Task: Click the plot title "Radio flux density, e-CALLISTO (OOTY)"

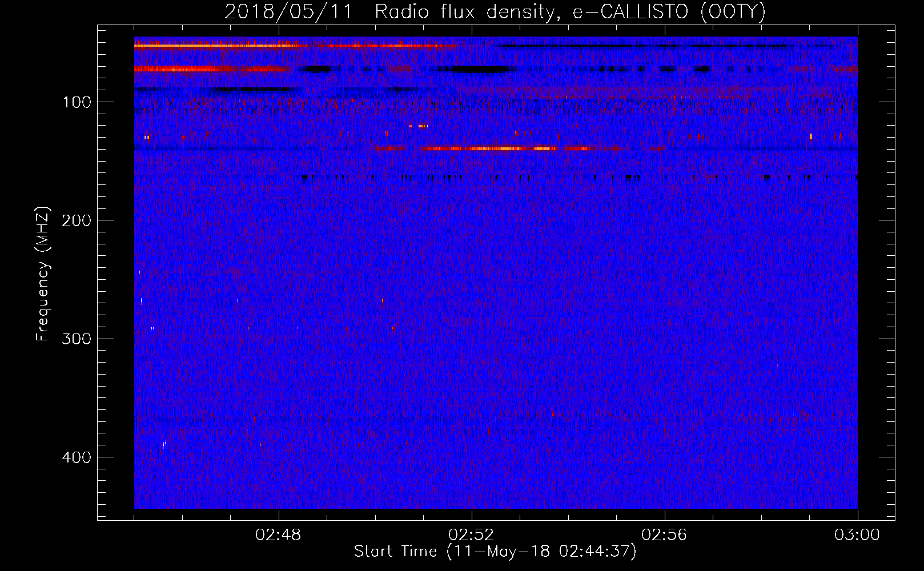Action: coord(570,12)
